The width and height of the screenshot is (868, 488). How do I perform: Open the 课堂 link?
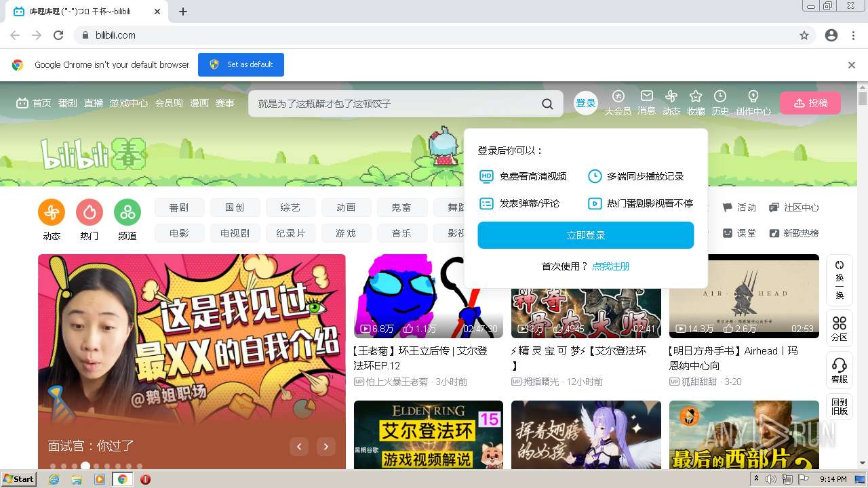click(x=739, y=233)
